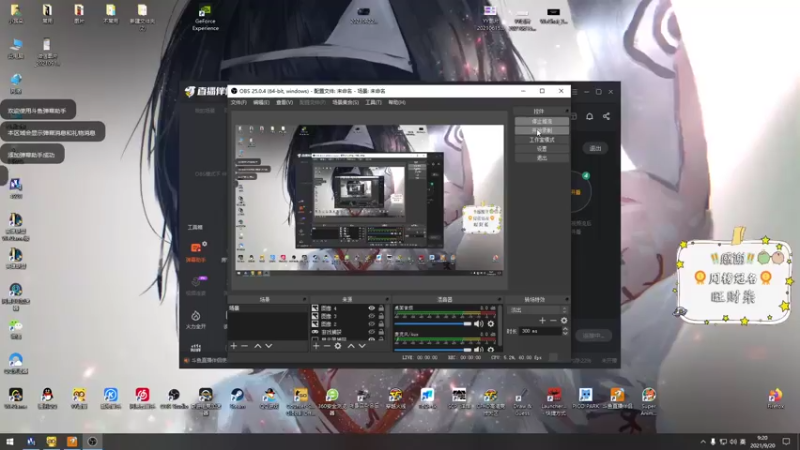Add a new scene in Scenes dock

(x=234, y=346)
